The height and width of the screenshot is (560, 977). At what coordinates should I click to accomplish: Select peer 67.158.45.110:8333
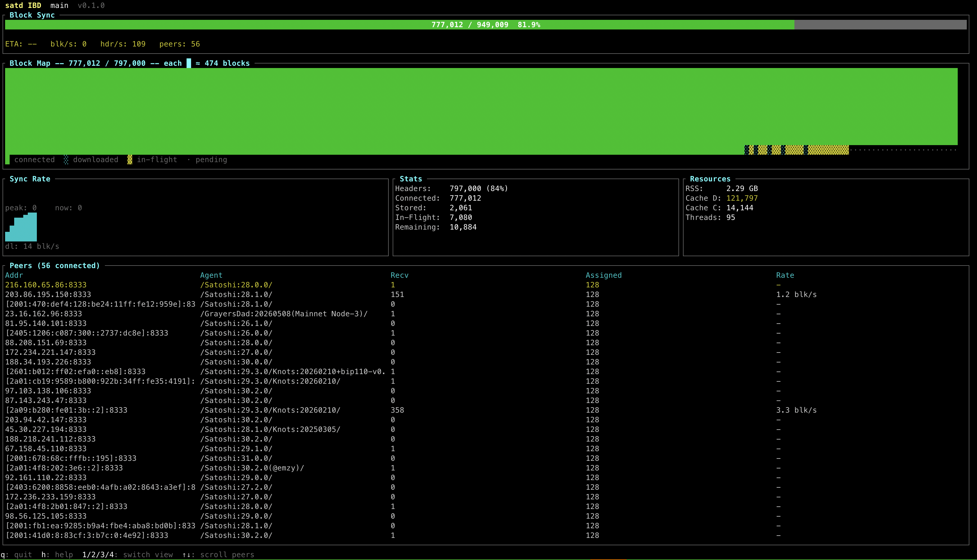point(486,448)
